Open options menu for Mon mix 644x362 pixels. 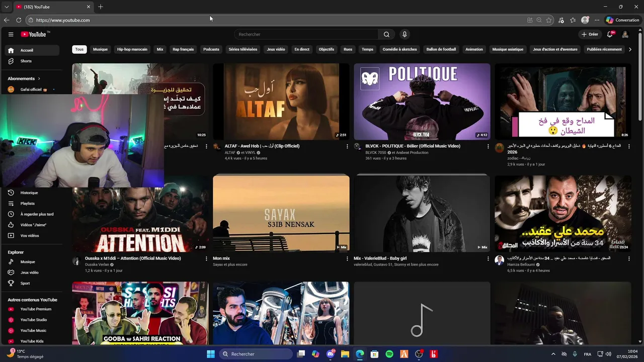[347, 258]
